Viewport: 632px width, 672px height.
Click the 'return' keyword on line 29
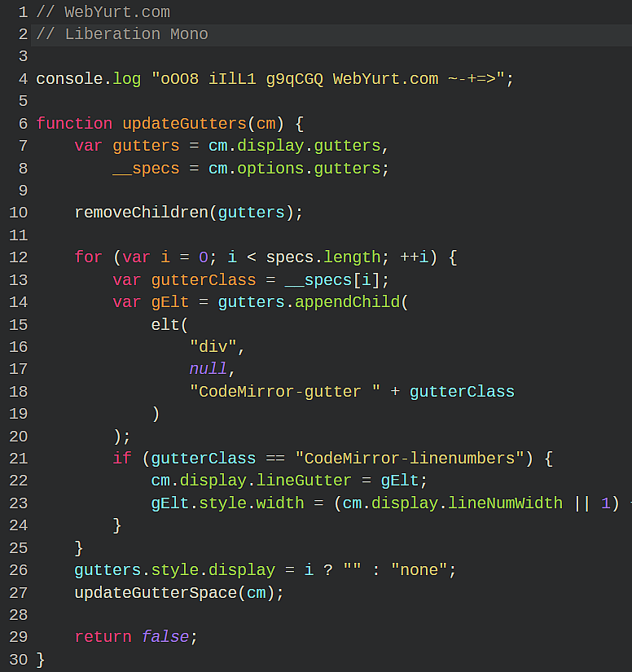103,637
